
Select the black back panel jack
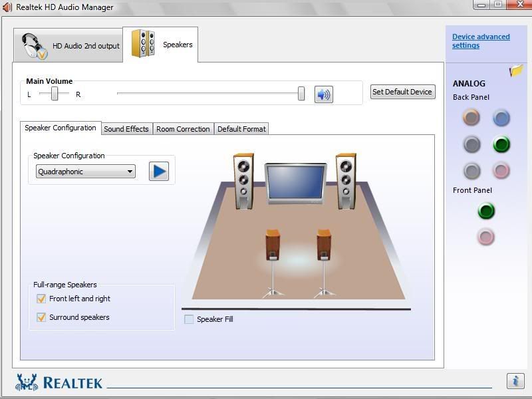click(471, 144)
